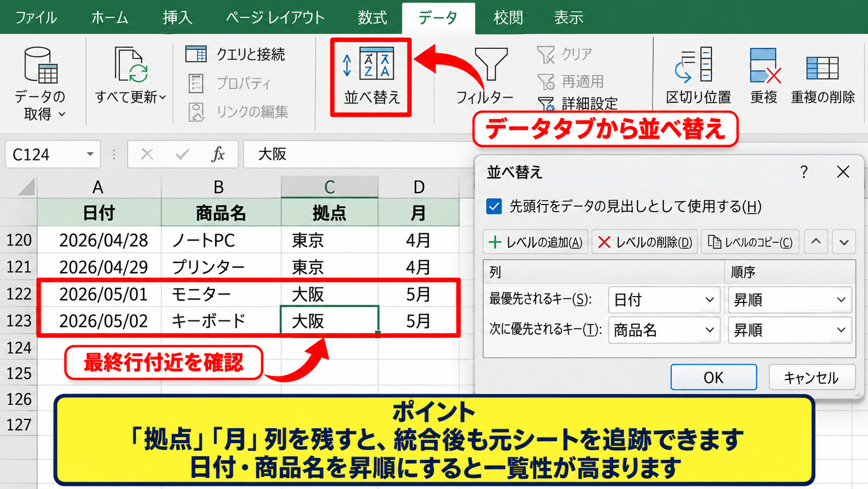The image size is (868, 489).
Task: Click the ascending/descending sort arrows icon
Action: tap(347, 65)
